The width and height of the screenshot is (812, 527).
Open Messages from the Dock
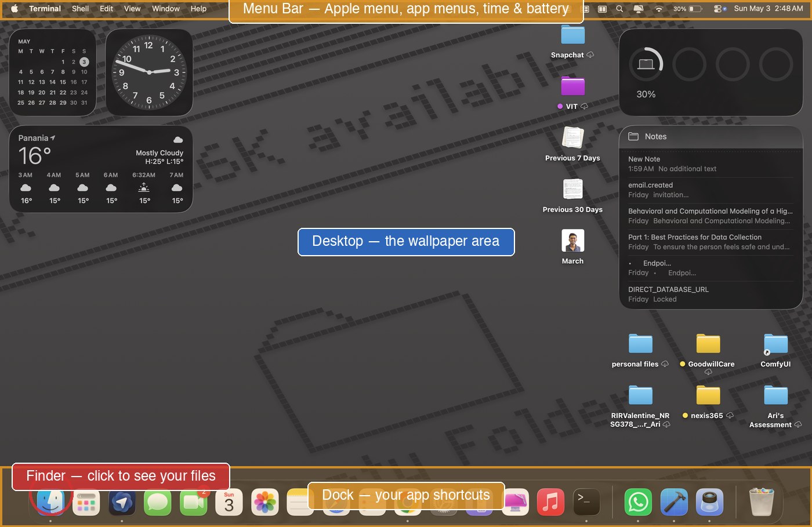[158, 502]
